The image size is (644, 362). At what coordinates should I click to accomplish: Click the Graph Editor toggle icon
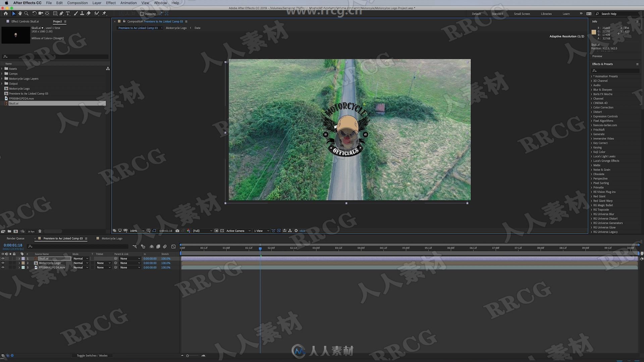(x=173, y=247)
